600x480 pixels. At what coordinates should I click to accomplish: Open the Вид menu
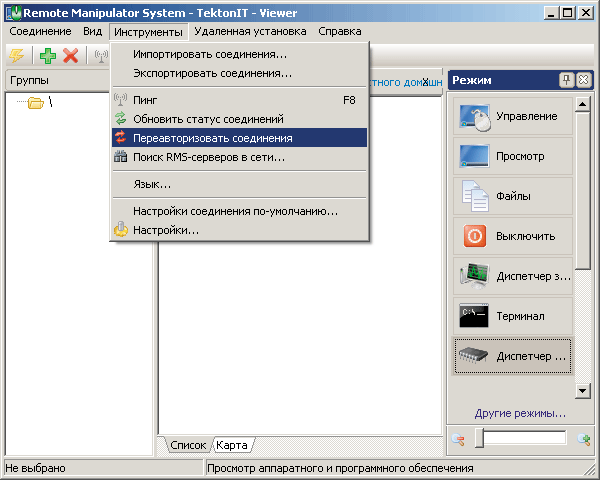click(93, 31)
